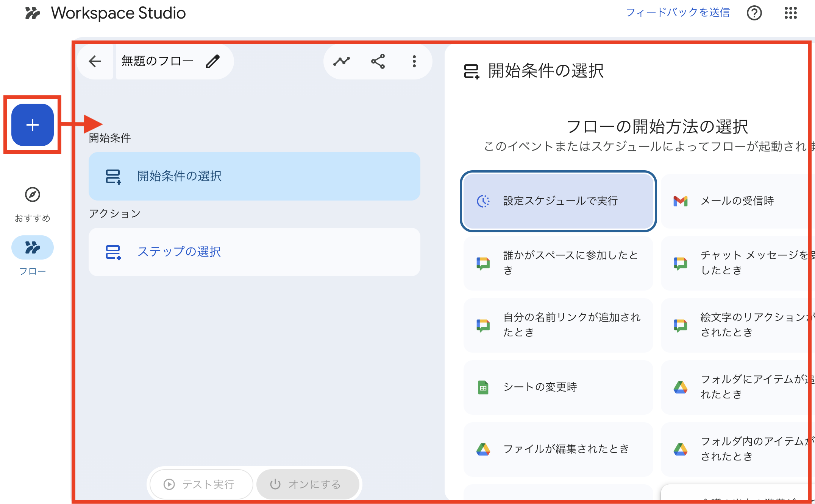Click the Sheets icon beside シートの変更時
Viewport: 815px width, 504px height.
tap(483, 387)
